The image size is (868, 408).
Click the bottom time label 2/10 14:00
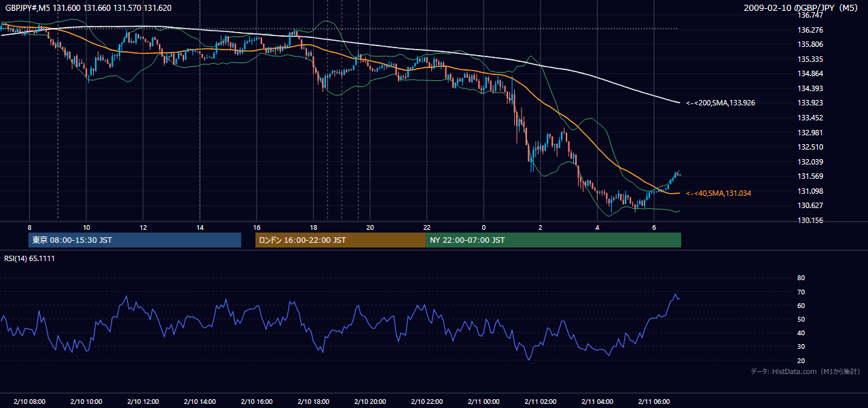coord(200,402)
